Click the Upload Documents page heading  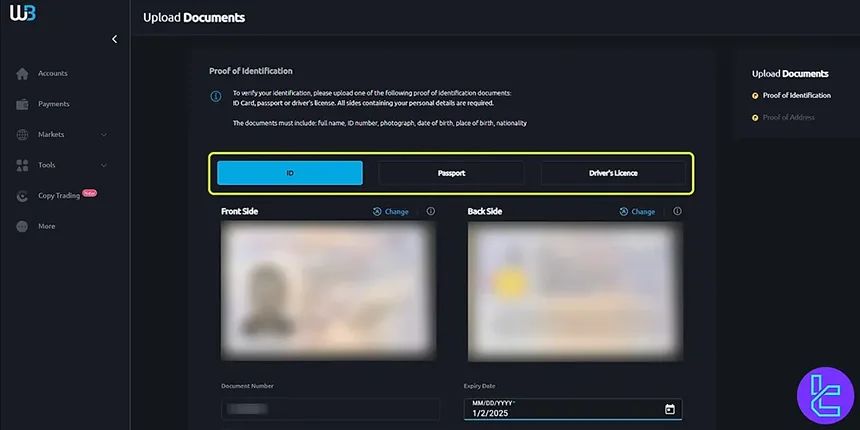tap(194, 18)
